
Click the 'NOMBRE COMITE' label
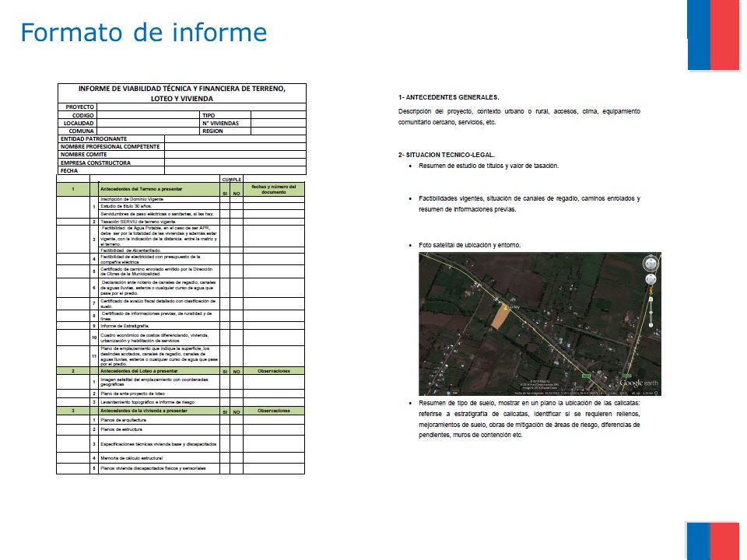tap(84, 155)
